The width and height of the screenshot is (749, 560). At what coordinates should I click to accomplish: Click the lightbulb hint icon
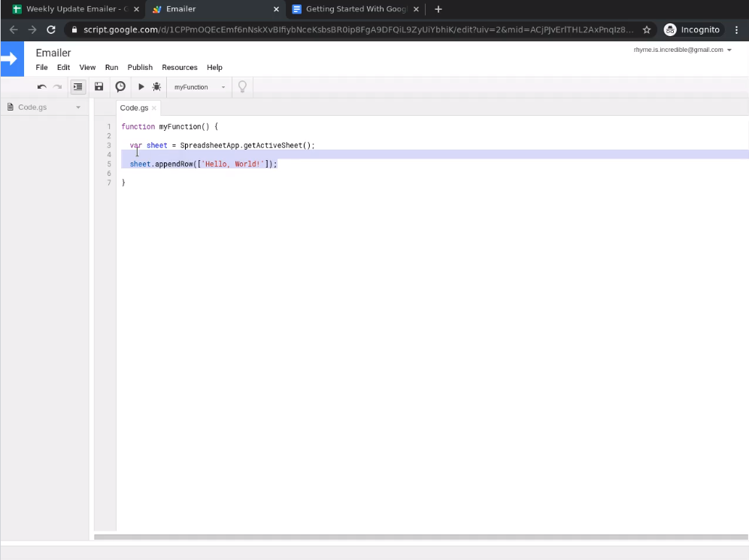tap(242, 86)
